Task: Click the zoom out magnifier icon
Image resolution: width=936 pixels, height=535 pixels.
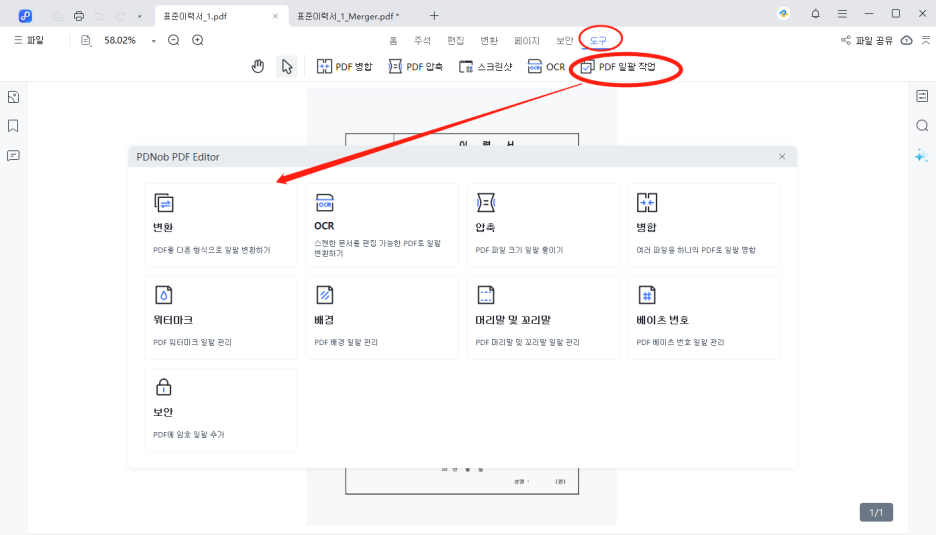Action: pyautogui.click(x=174, y=40)
